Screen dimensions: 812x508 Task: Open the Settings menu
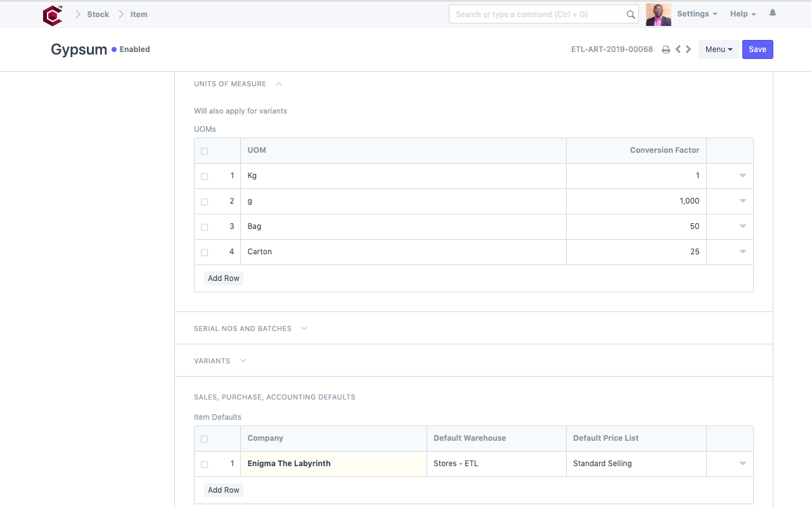point(696,13)
